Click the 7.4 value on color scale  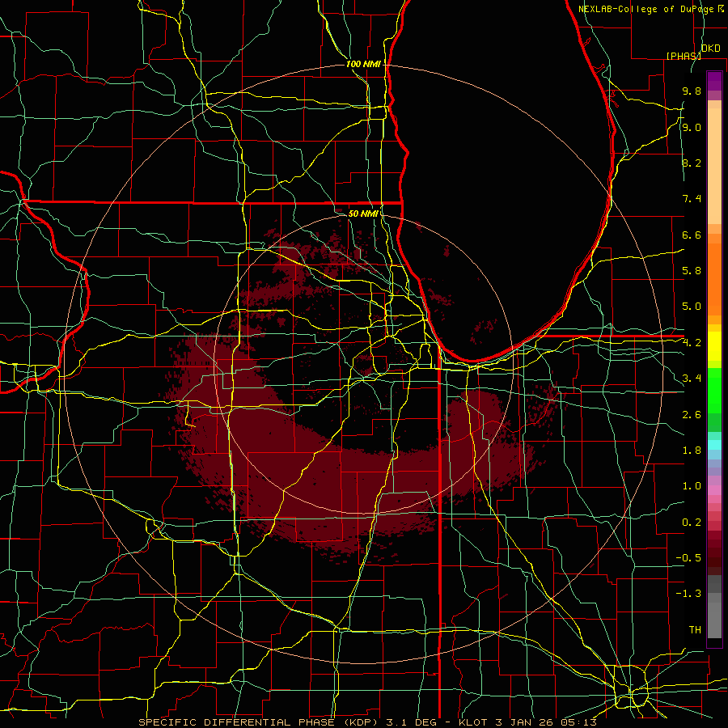(x=692, y=199)
